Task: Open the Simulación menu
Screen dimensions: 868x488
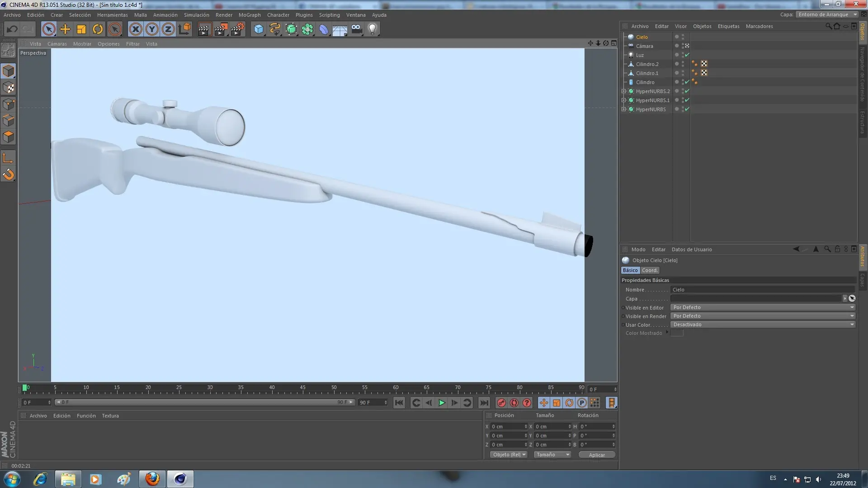Action: tap(196, 15)
